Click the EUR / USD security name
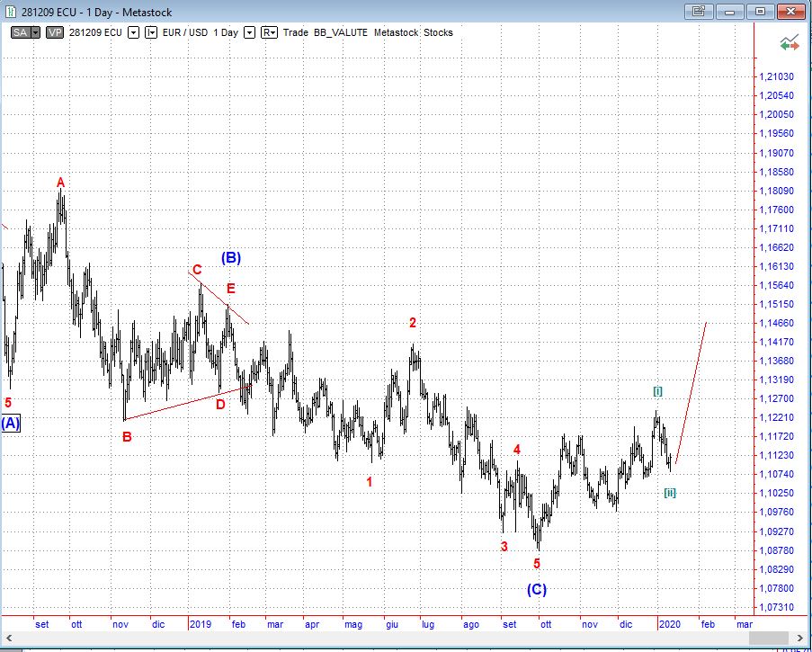The image size is (812, 652). pyautogui.click(x=185, y=32)
